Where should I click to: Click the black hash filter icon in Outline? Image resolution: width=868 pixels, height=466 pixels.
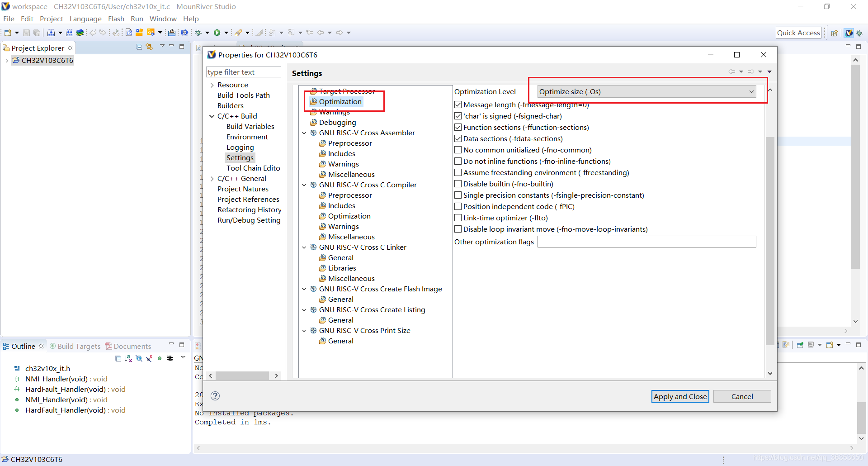(170, 358)
